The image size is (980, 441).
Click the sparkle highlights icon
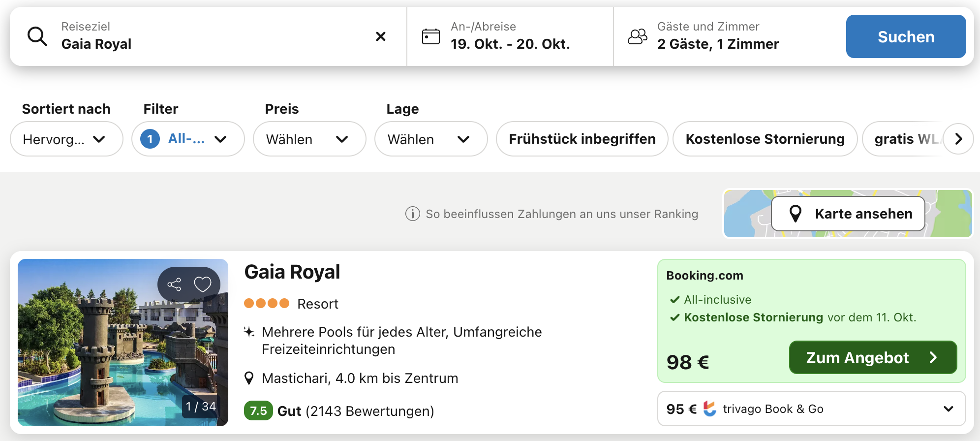249,332
